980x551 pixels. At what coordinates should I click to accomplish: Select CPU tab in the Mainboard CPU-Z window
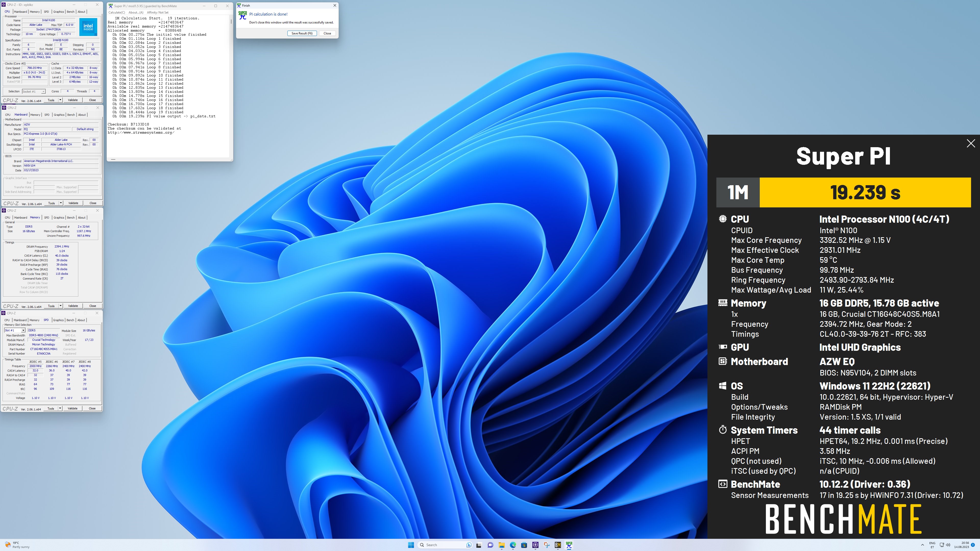pos(8,115)
